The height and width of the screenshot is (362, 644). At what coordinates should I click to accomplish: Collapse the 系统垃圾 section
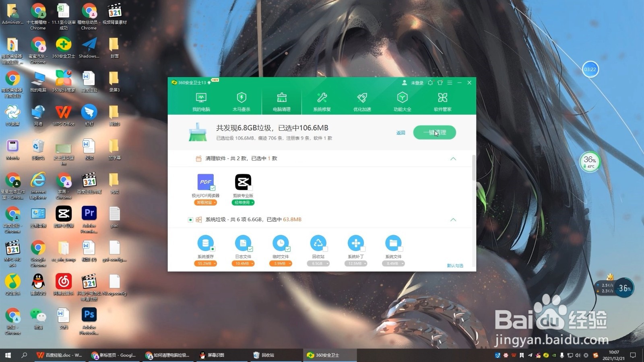pos(453,220)
